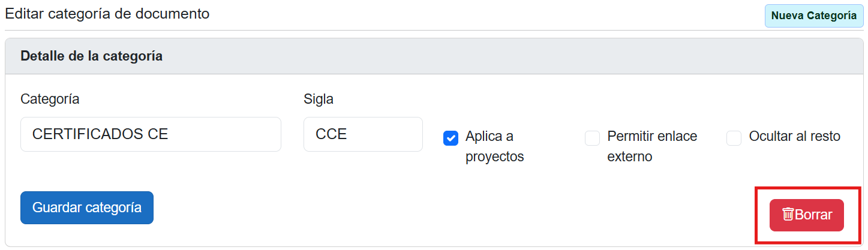Place cursor in the "CCE" text value

point(331,134)
